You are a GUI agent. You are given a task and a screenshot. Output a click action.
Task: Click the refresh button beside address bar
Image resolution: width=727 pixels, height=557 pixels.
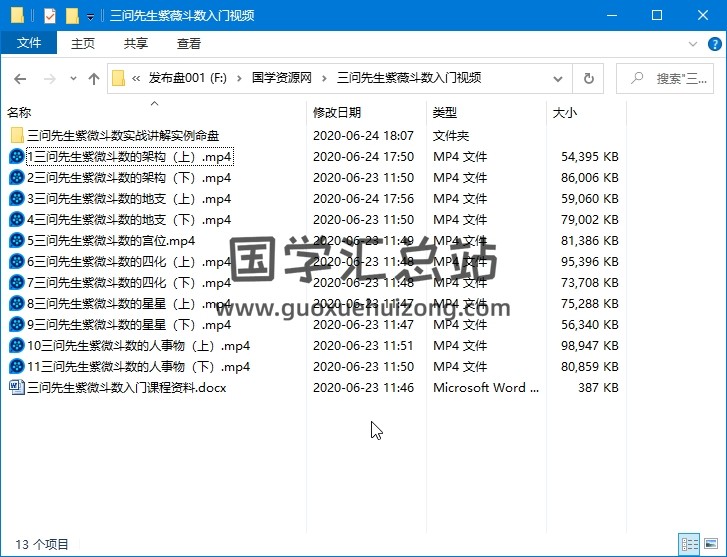[x=588, y=79]
